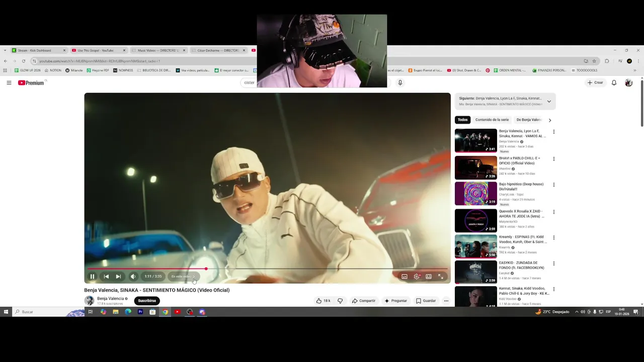The height and width of the screenshot is (362, 644).
Task: Open more actions under the video
Action: click(446, 301)
